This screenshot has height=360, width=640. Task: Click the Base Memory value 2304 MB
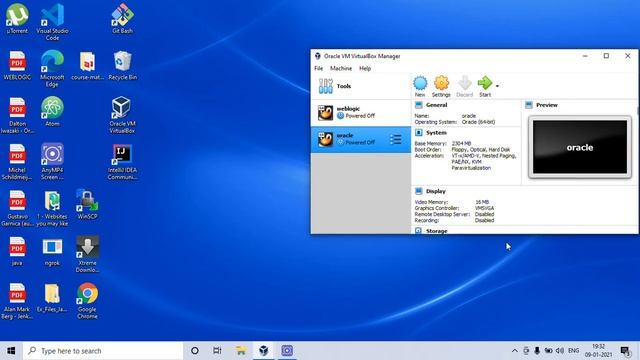click(x=461, y=143)
